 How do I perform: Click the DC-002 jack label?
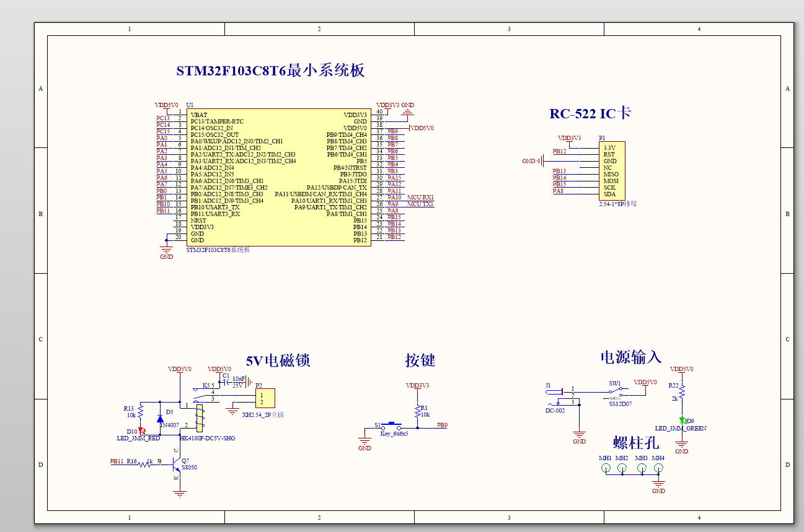555,411
